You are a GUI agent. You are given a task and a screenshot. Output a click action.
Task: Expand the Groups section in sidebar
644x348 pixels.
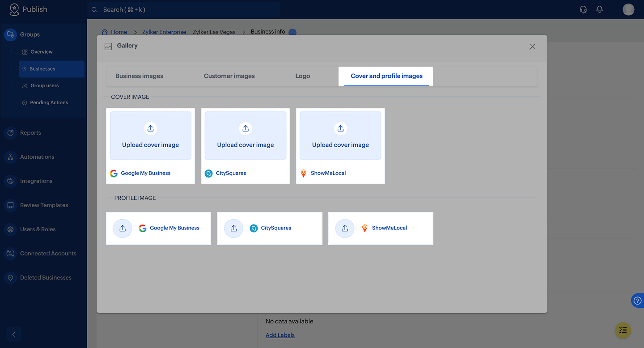point(30,34)
